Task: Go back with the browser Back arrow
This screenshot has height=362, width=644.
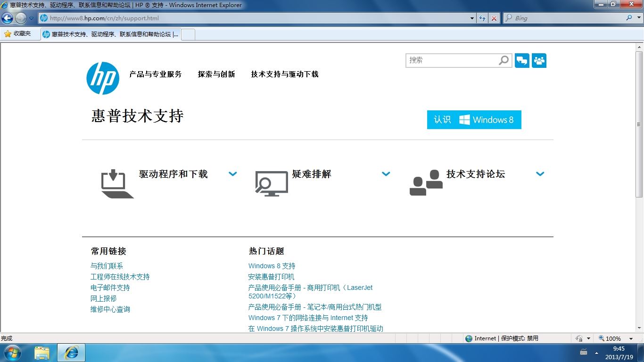Action: coord(7,18)
